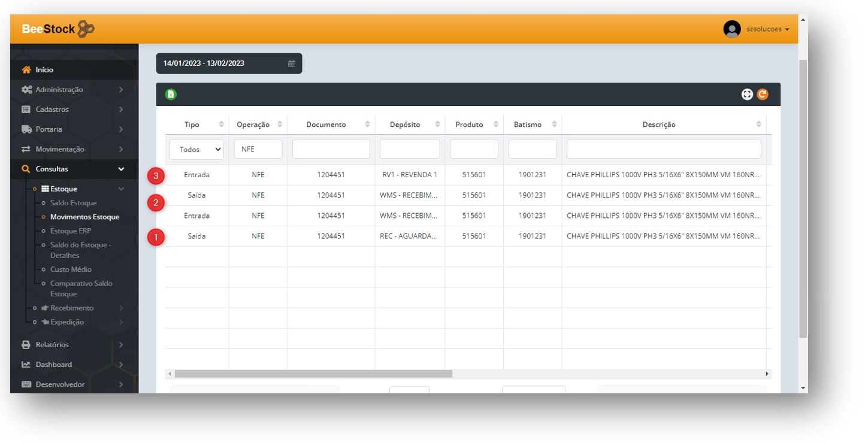Viewport: 868px width, 443px height.
Task: Open the Início menu item
Action: click(x=44, y=70)
